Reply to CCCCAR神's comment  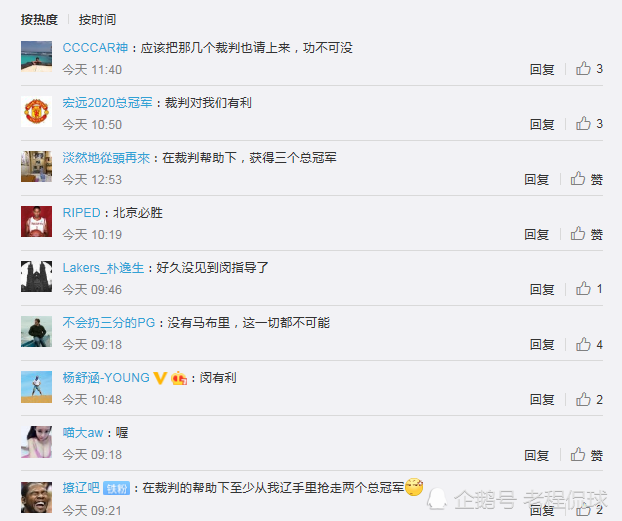point(542,69)
